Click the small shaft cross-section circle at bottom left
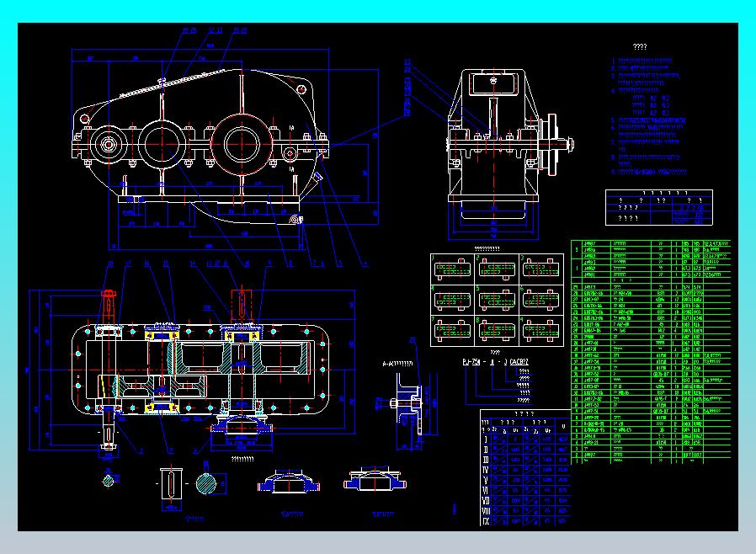 click(x=108, y=480)
